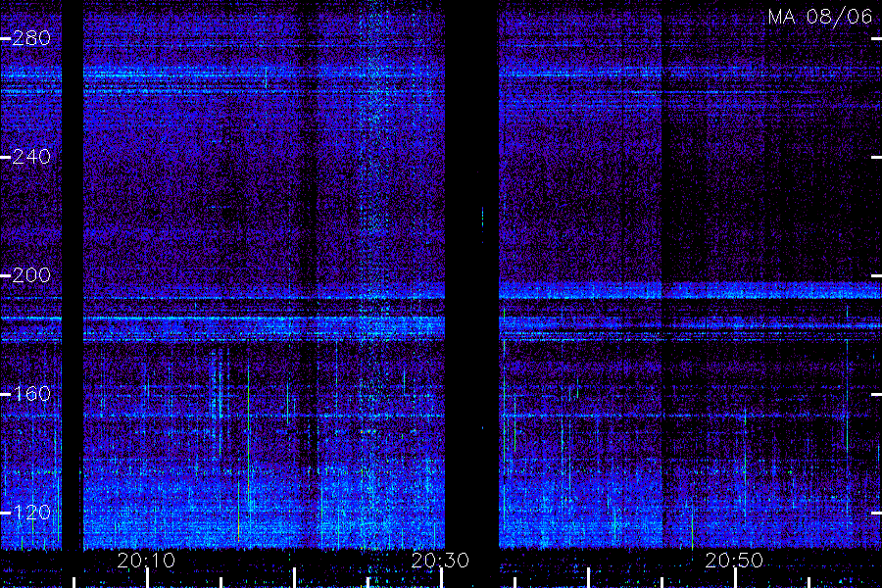Click the 200 frequency axis label
The height and width of the screenshot is (588, 882).
point(31,275)
